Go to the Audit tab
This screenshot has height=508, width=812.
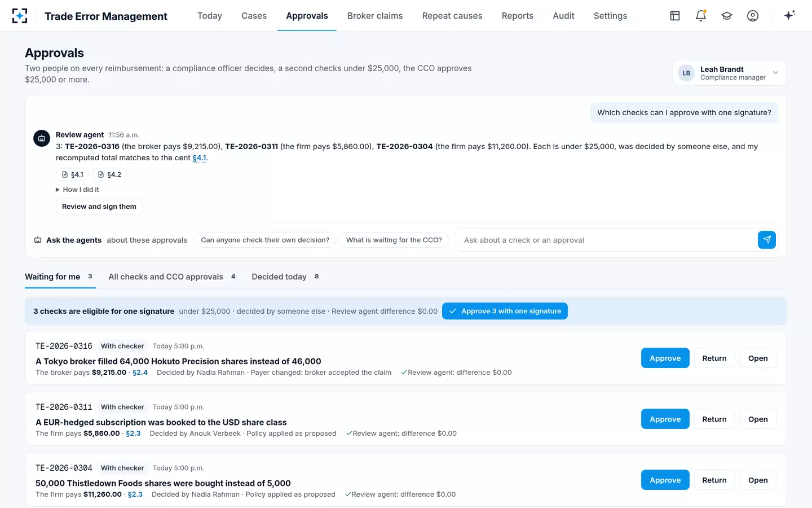tap(563, 16)
